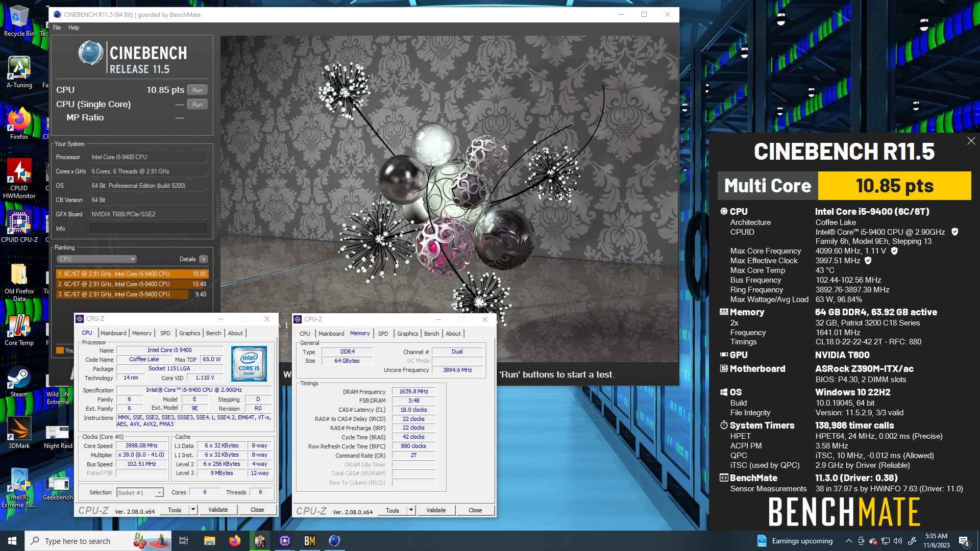Viewport: 980px width, 551px height.
Task: Open the Firefox desktop shortcut
Action: [x=19, y=123]
